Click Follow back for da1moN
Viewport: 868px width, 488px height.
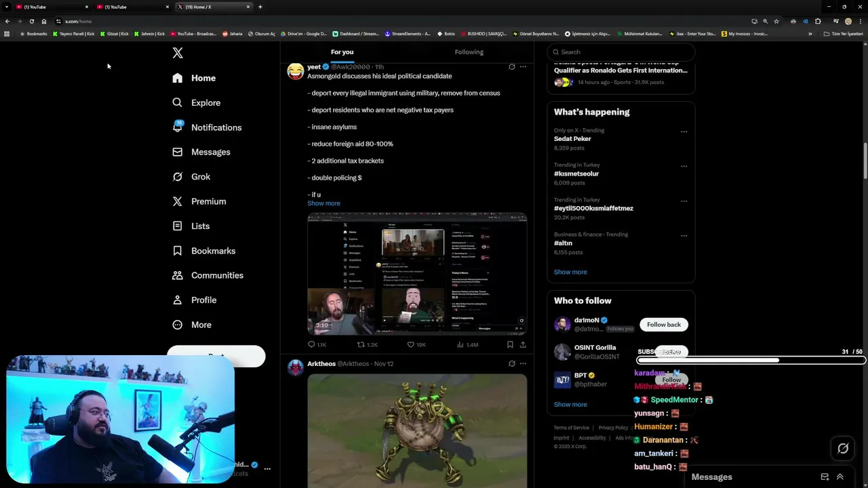[x=664, y=325]
